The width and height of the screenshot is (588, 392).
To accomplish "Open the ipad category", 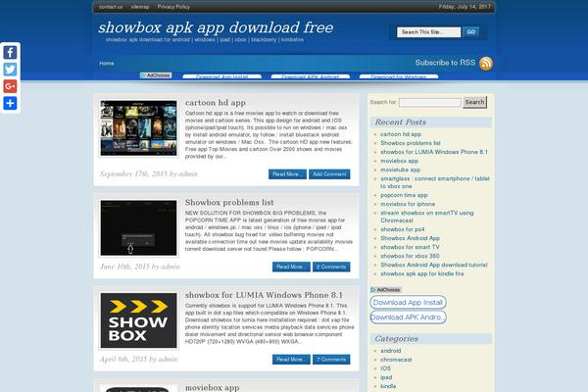I will coord(386,377).
